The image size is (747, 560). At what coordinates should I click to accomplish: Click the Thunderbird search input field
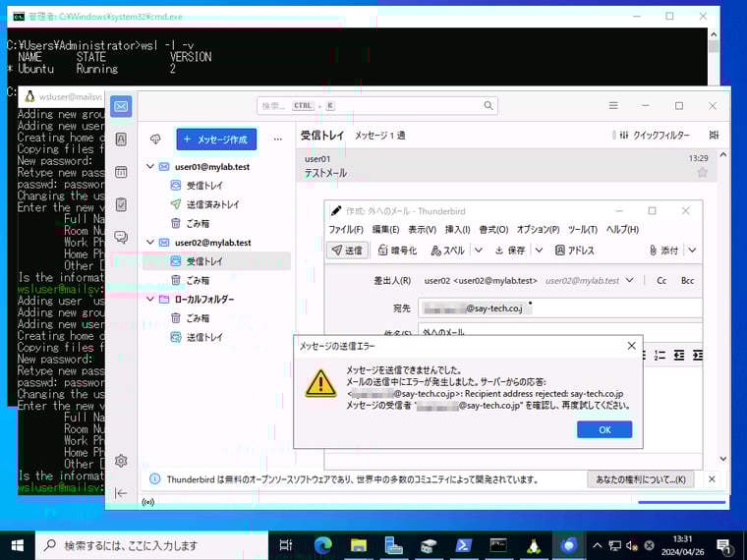tap(377, 106)
